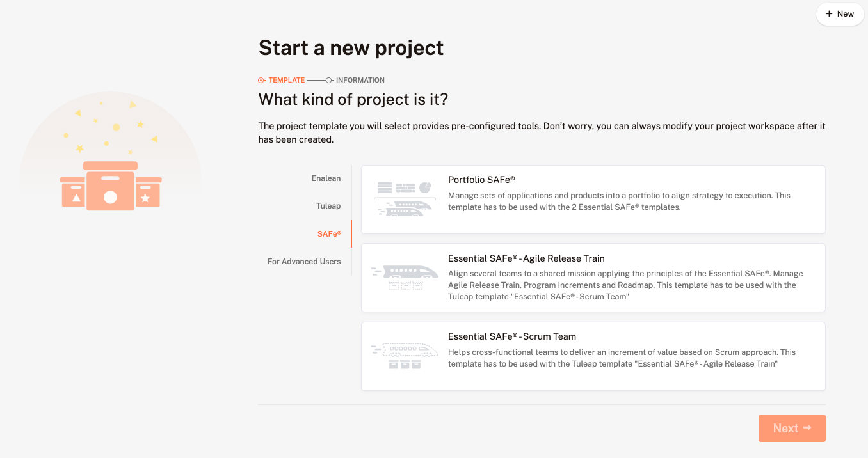The height and width of the screenshot is (458, 868).
Task: Open the For Advanced Users category
Action: click(x=304, y=262)
